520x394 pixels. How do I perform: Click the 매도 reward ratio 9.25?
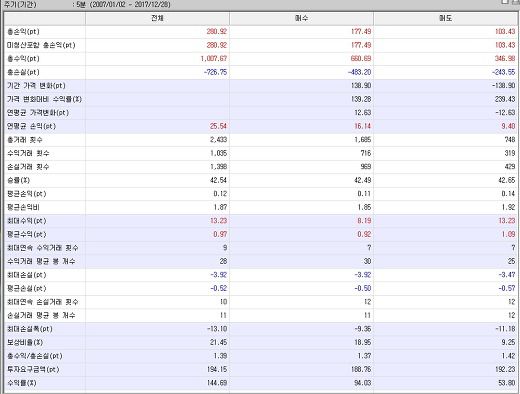508,342
